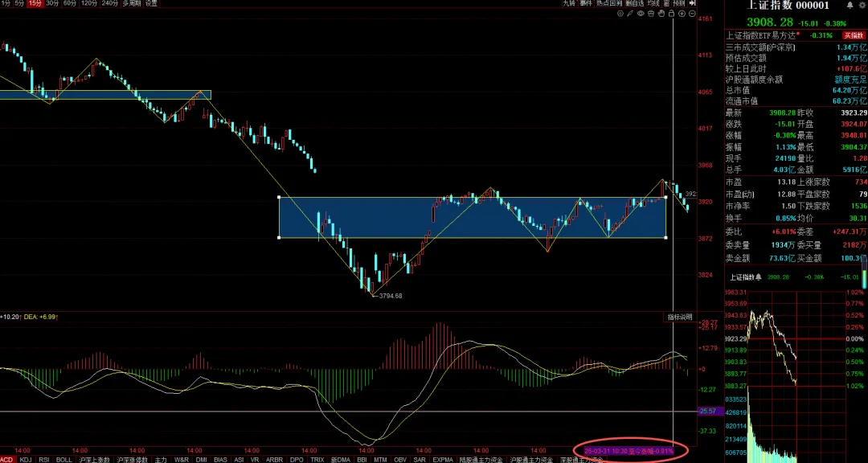The height and width of the screenshot is (463, 868).
Task: Click the 三市成交额 row
Action: tap(796, 47)
